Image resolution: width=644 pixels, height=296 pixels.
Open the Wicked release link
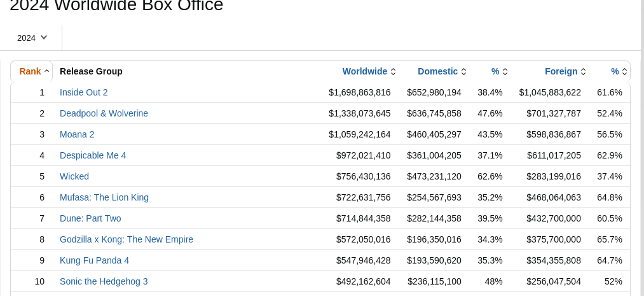(74, 176)
